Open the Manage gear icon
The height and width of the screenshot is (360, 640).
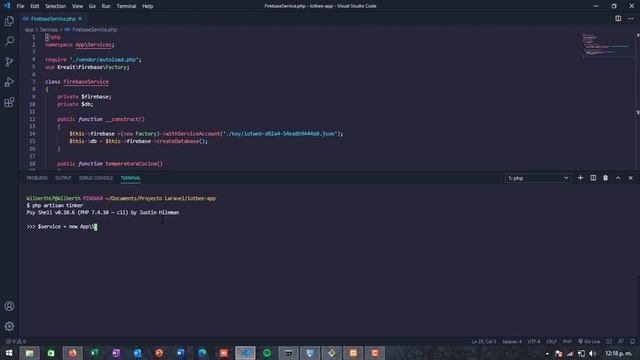(x=9, y=326)
